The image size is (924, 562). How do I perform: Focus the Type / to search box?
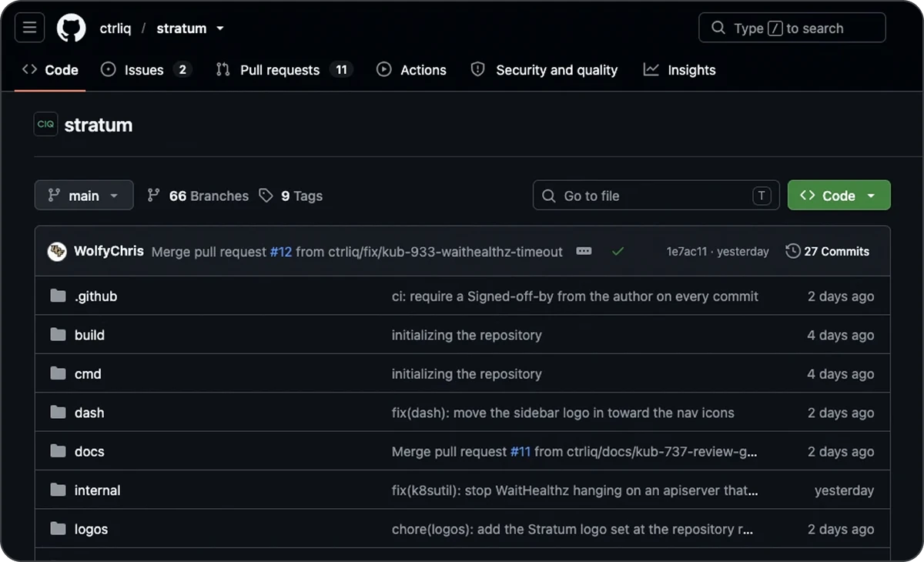click(x=792, y=28)
